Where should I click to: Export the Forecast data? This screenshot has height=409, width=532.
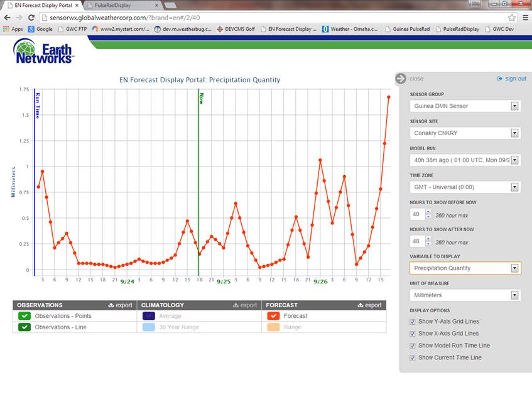tap(369, 305)
